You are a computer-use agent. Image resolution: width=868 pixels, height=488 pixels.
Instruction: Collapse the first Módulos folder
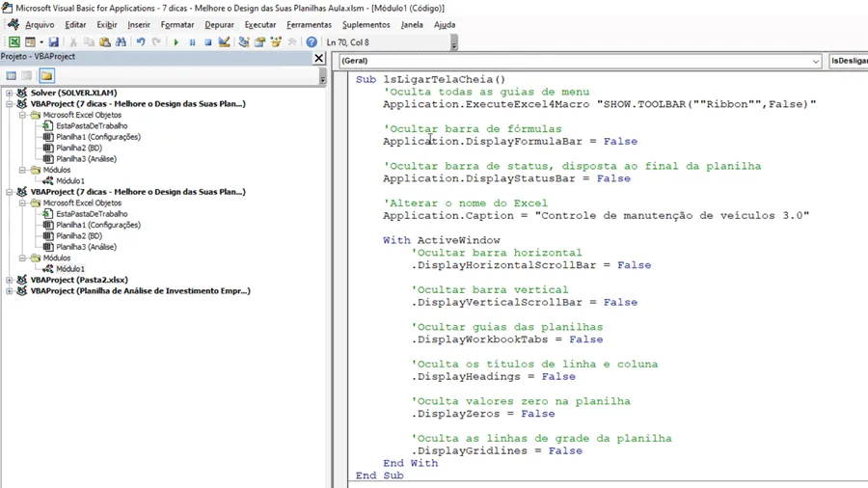[x=23, y=170]
